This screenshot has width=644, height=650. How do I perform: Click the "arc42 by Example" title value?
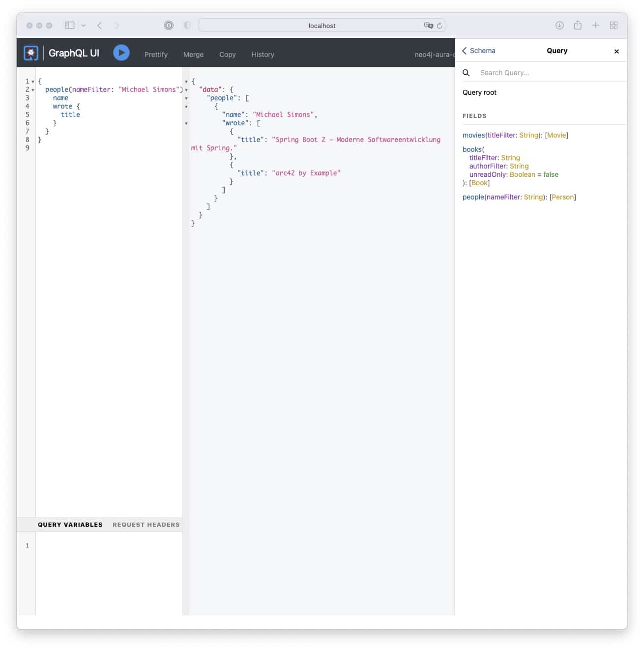[x=306, y=173]
